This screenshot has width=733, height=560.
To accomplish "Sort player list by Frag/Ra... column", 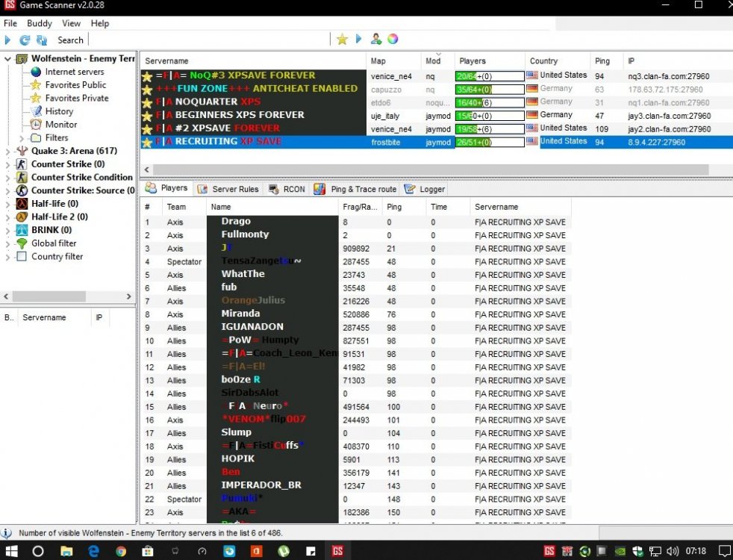I will tap(360, 207).
